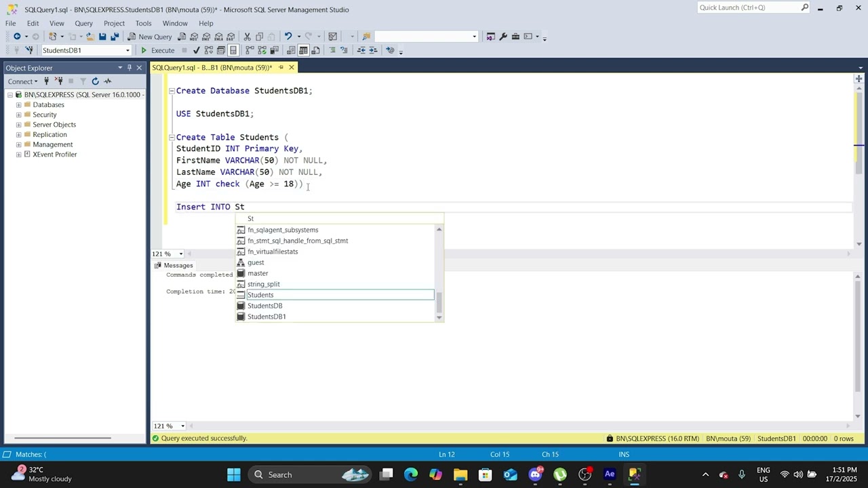Viewport: 868px width, 488px height.
Task: Close the Object Explorer panel
Action: pos(139,68)
